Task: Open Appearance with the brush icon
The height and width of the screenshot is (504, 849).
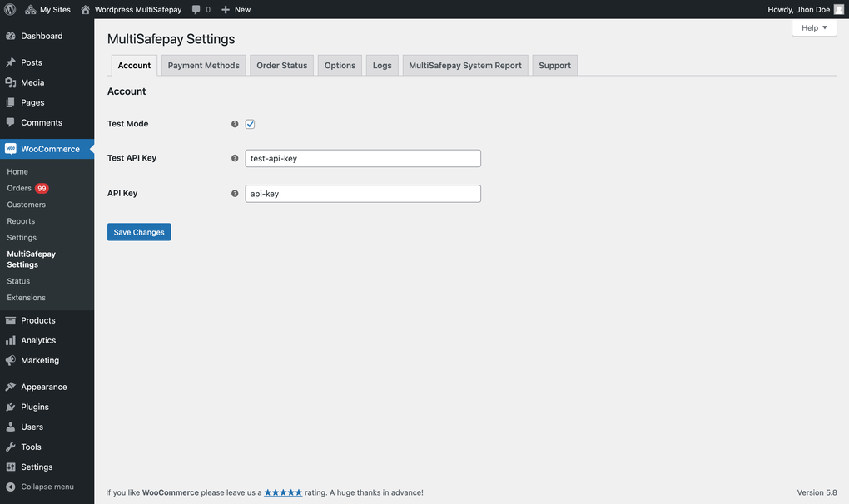Action: (12, 386)
